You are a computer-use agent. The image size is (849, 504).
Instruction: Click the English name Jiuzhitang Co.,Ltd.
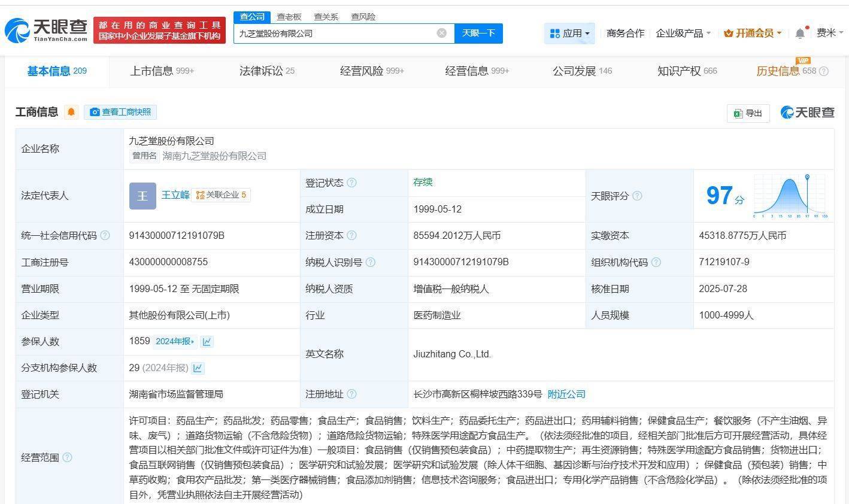452,354
